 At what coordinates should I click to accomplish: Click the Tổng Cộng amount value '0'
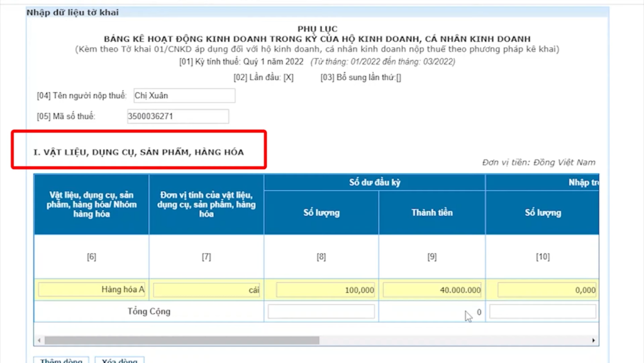(x=479, y=312)
